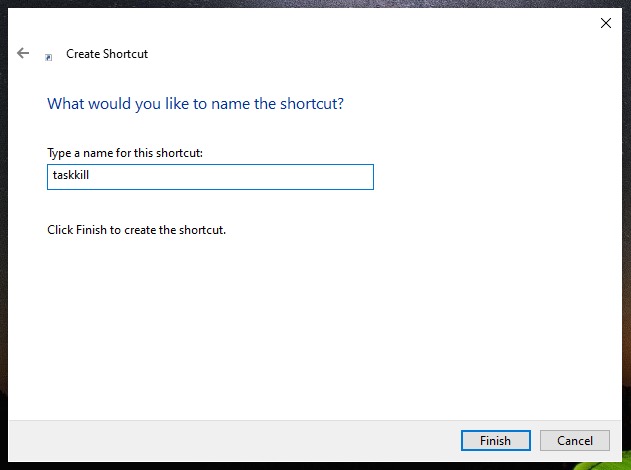Screen dimensions: 631x470
Task: Close the Create Shortcut dialog with X
Action: point(606,23)
